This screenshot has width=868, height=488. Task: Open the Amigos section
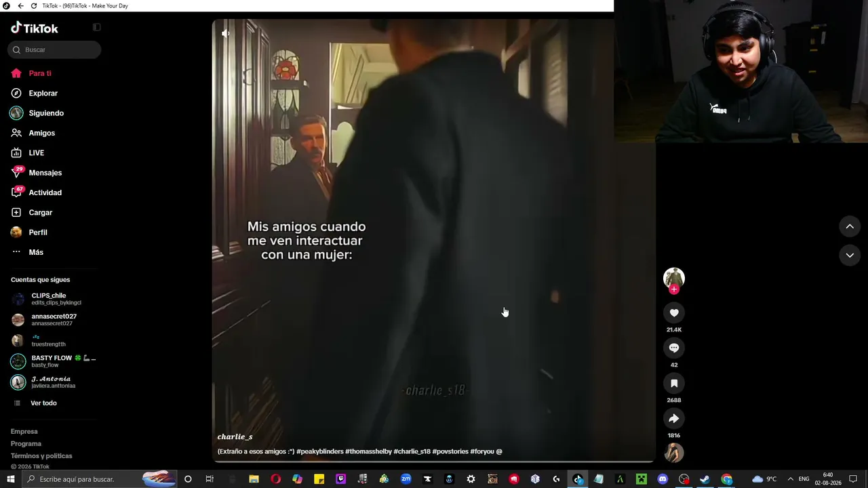point(33,133)
